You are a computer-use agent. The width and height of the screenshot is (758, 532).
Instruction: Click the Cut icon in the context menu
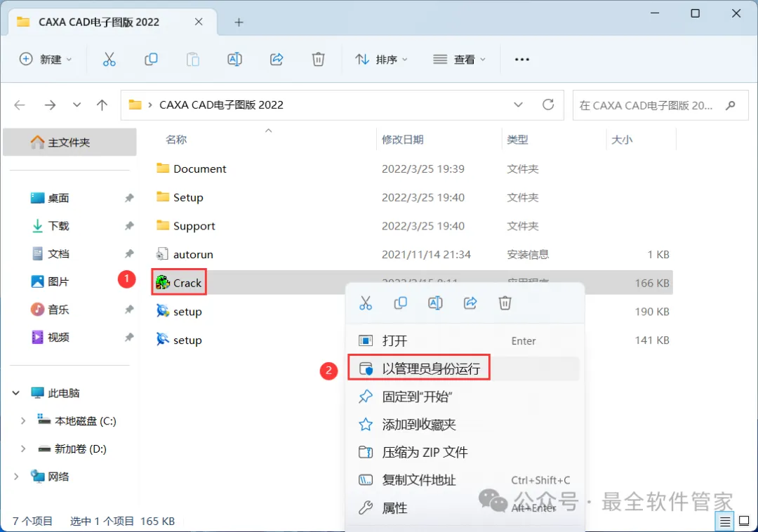[366, 303]
